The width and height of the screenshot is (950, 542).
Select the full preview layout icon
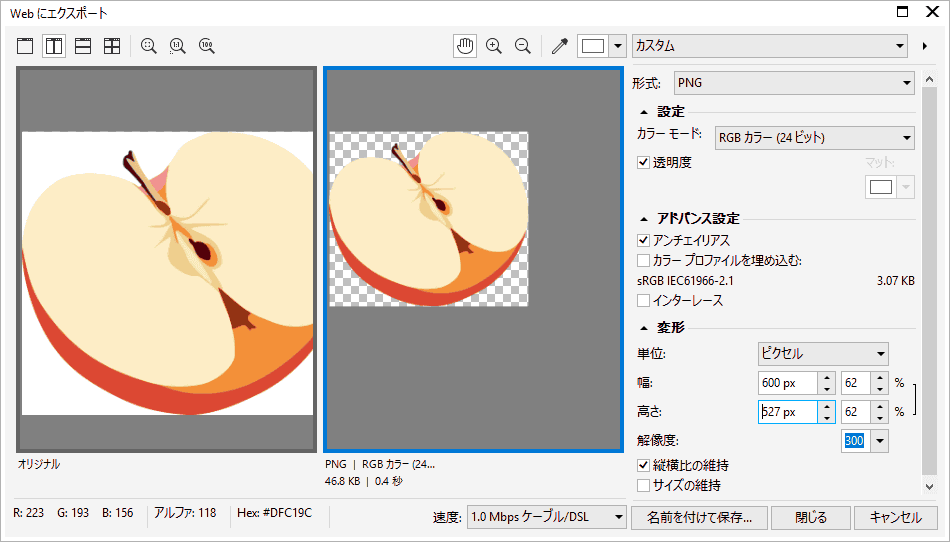(x=25, y=46)
